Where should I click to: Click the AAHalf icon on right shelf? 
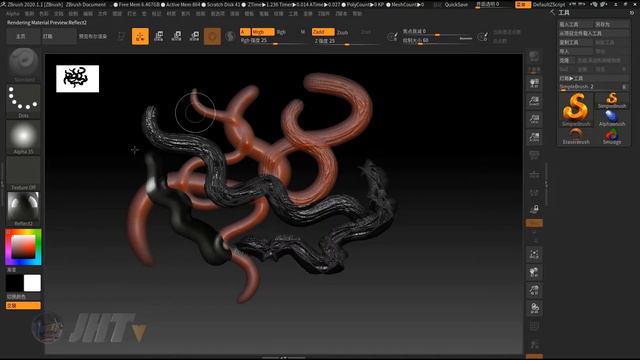(534, 137)
